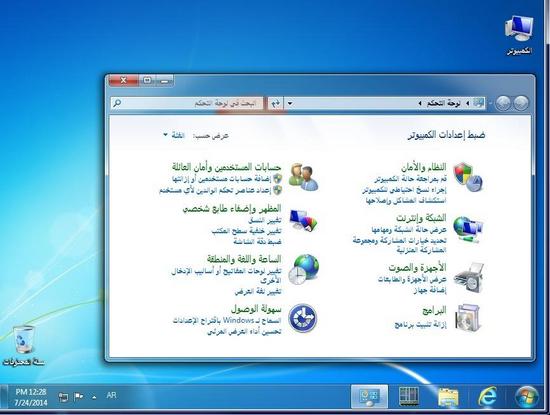Click the إزالة تثبيت برنامج link

[421, 324]
